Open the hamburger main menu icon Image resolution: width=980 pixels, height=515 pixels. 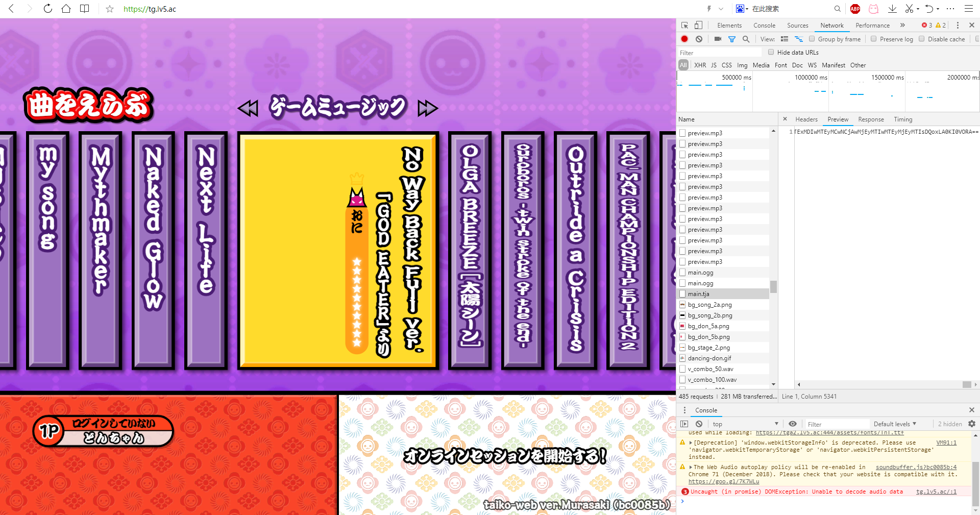tap(968, 9)
